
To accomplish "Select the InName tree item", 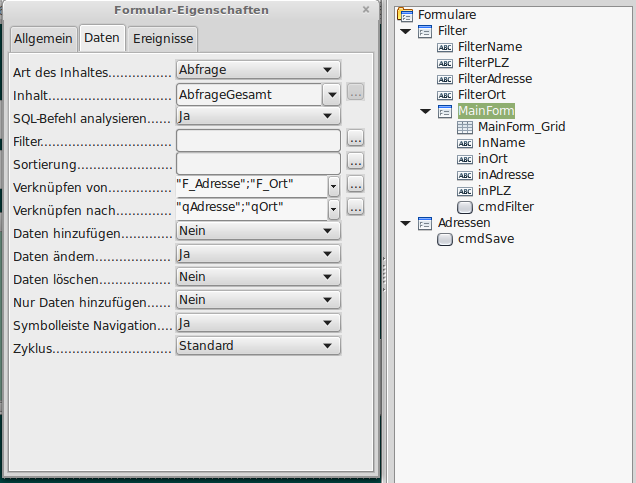I will coord(501,143).
